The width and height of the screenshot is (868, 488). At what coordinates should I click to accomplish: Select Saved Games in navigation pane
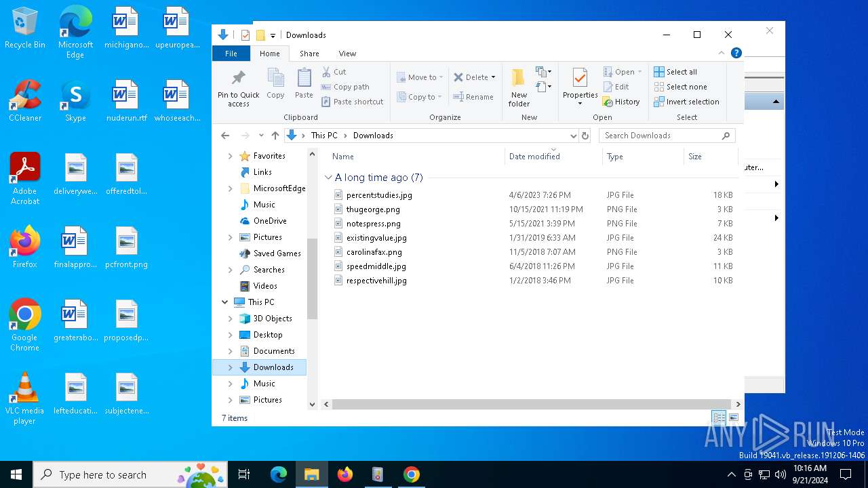(270, 253)
